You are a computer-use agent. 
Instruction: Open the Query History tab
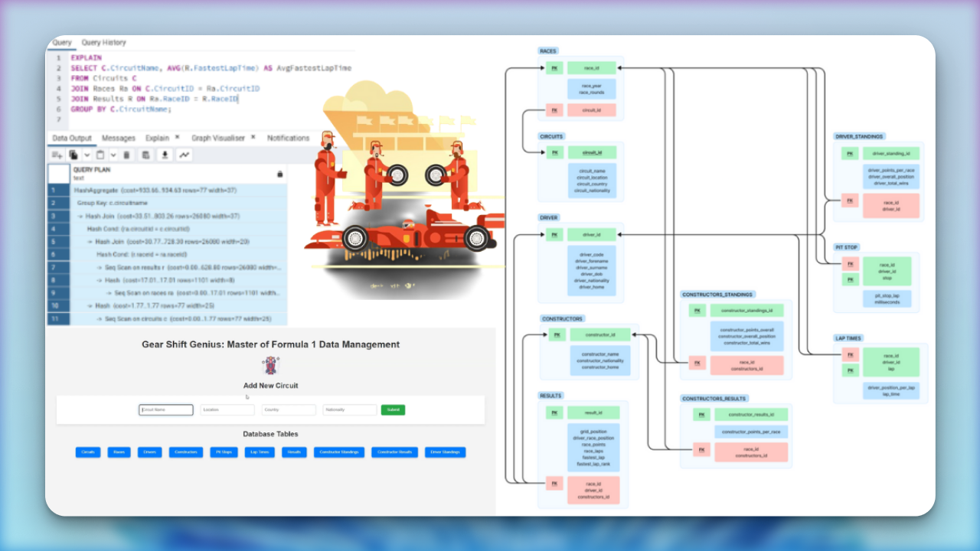click(x=104, y=43)
